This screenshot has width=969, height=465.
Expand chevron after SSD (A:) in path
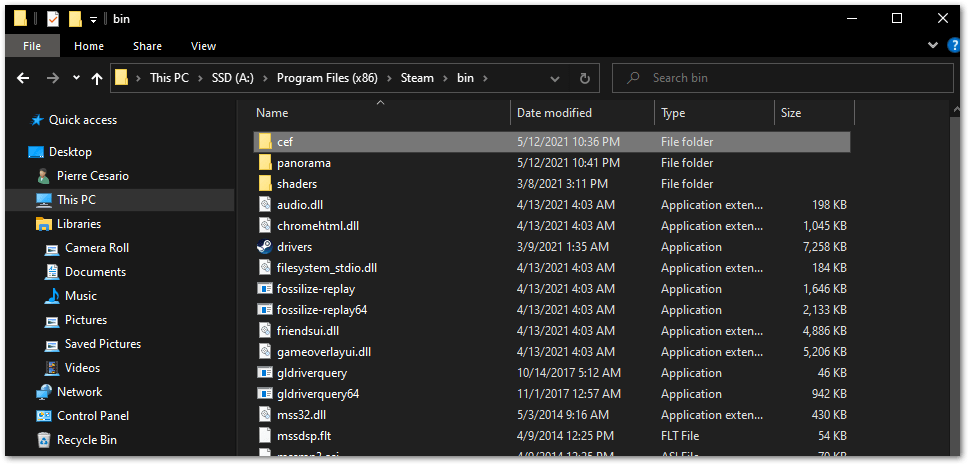[x=266, y=79]
